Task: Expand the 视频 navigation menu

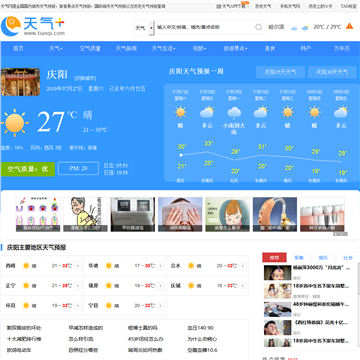Action: (x=199, y=49)
